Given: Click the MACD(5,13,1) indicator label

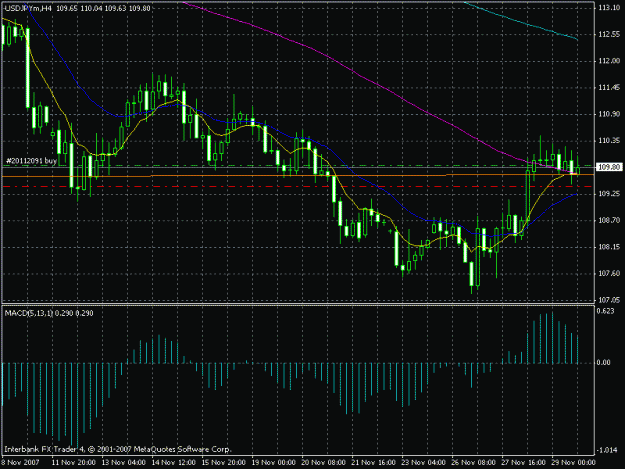Looking at the screenshot, I should pyautogui.click(x=29, y=313).
